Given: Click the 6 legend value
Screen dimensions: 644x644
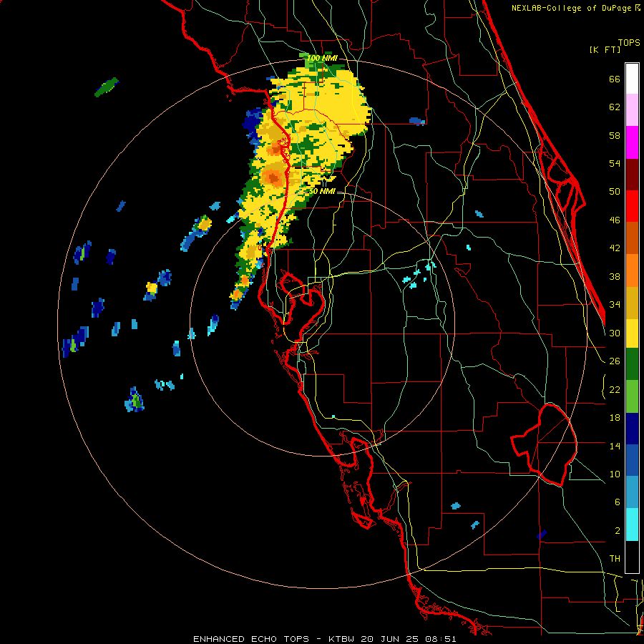Looking at the screenshot, I should pos(617,502).
